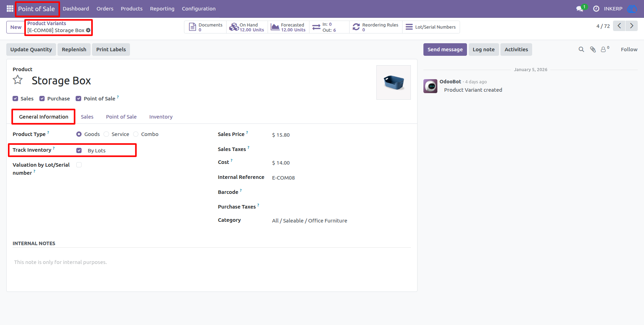Open Lot/Serial Numbers stat button
Screen dimensions: 644x325
click(x=431, y=27)
